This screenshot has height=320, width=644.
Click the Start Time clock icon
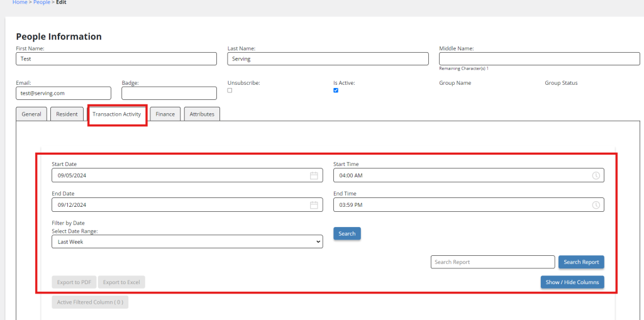(x=596, y=176)
